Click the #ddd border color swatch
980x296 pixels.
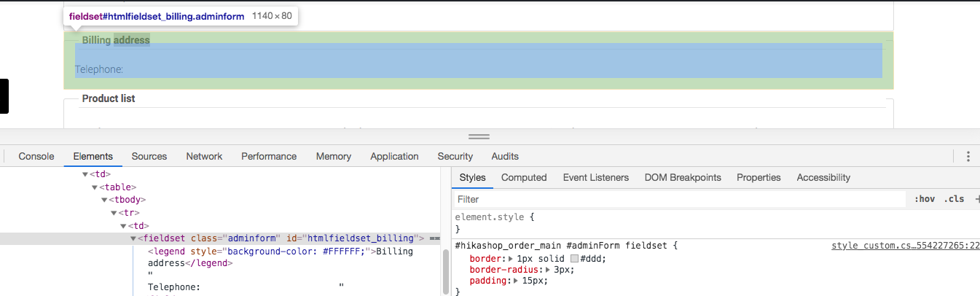tap(574, 259)
